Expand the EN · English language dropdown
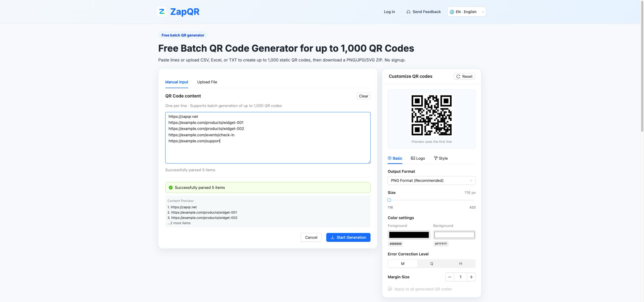The image size is (644, 302). pos(466,12)
